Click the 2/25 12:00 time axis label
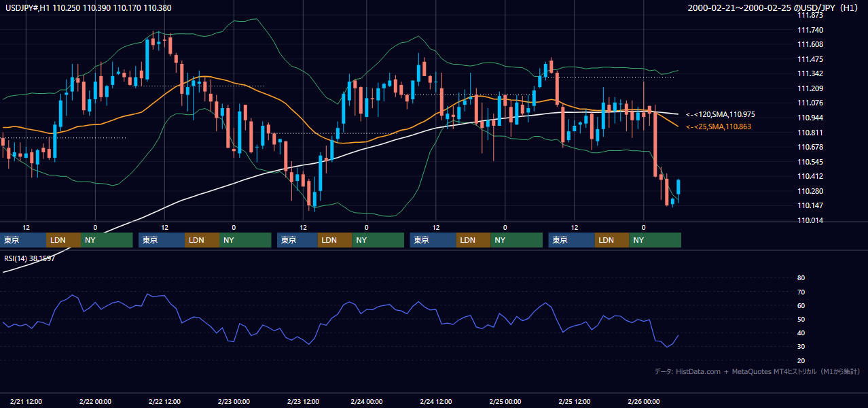 574,401
